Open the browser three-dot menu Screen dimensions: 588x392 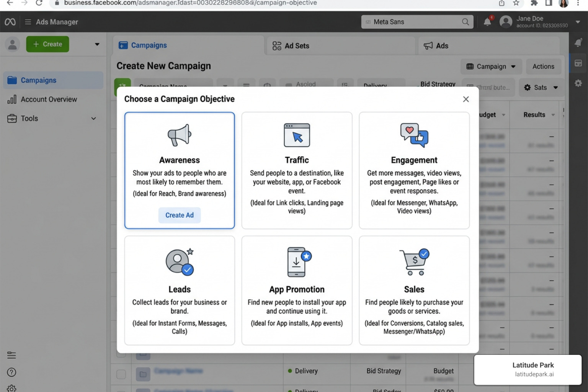click(578, 3)
